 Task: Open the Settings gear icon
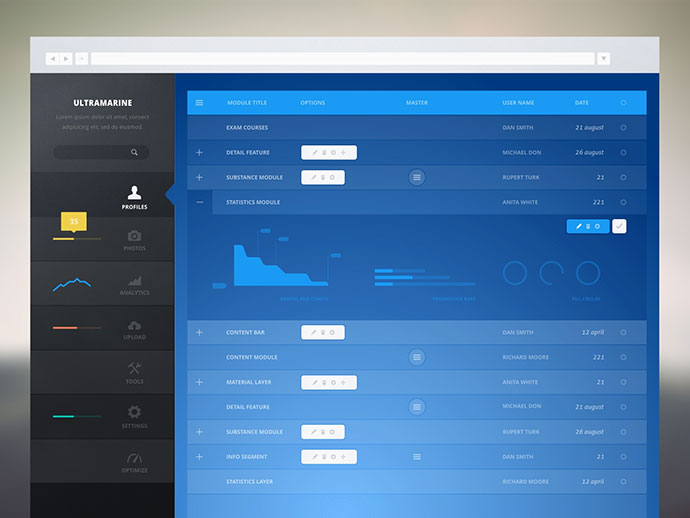(134, 412)
